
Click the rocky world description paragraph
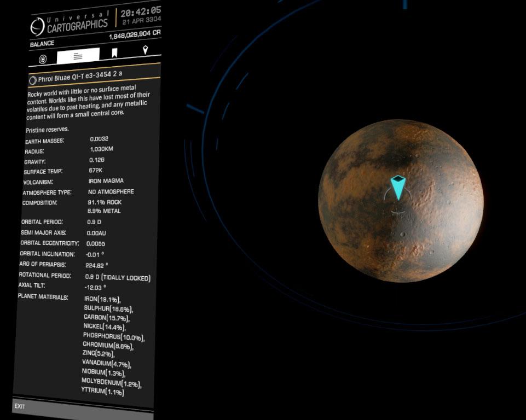pos(88,103)
